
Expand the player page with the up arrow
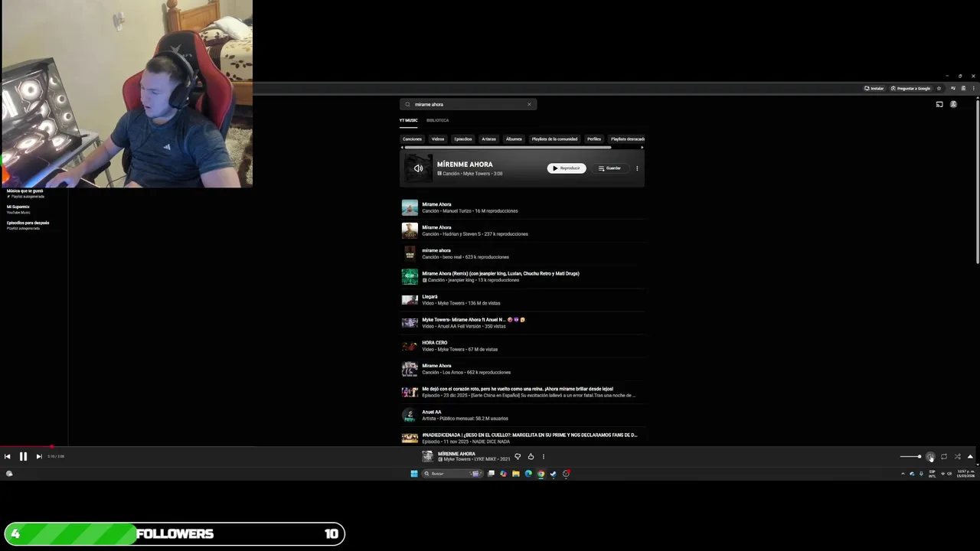tap(970, 457)
